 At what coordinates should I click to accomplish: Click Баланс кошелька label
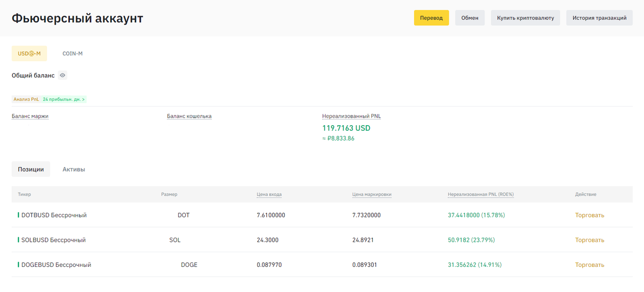(189, 116)
